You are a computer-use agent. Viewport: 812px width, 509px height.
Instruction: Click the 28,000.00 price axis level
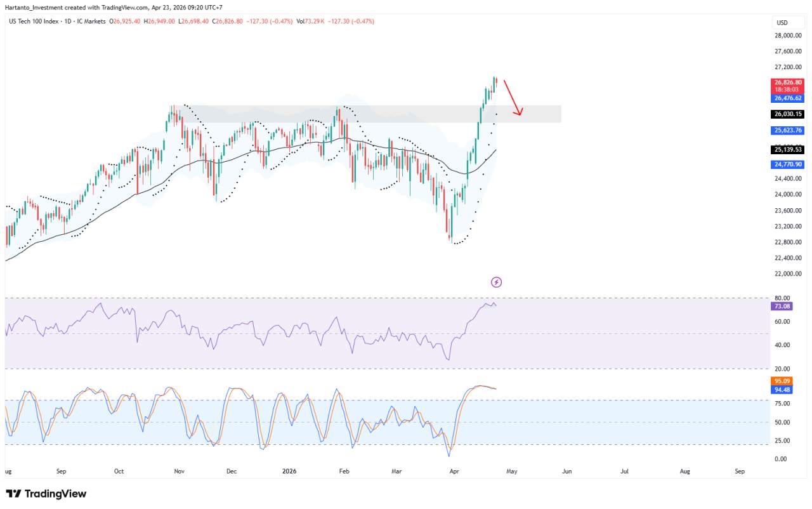788,36
